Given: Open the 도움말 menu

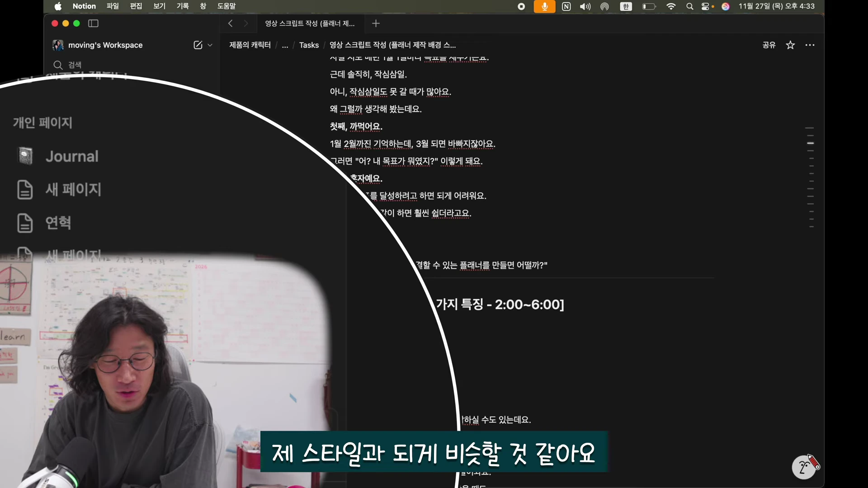Looking at the screenshot, I should [226, 6].
